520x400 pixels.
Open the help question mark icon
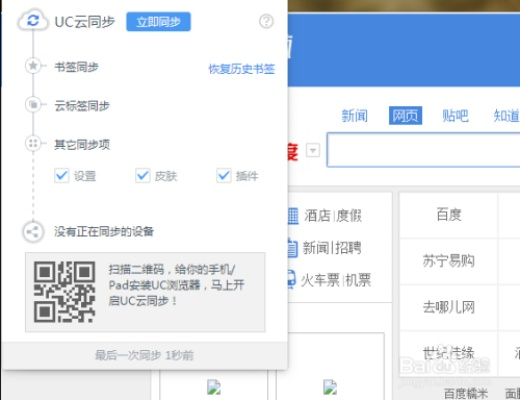[266, 21]
